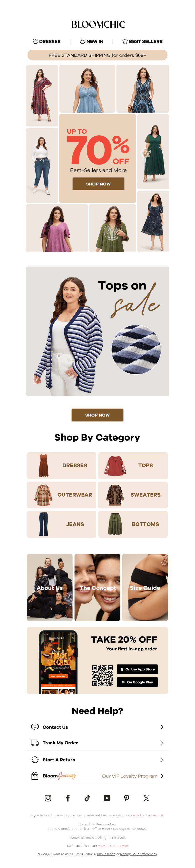Open the YouTube social icon
This screenshot has height=868, width=195.
click(x=107, y=798)
